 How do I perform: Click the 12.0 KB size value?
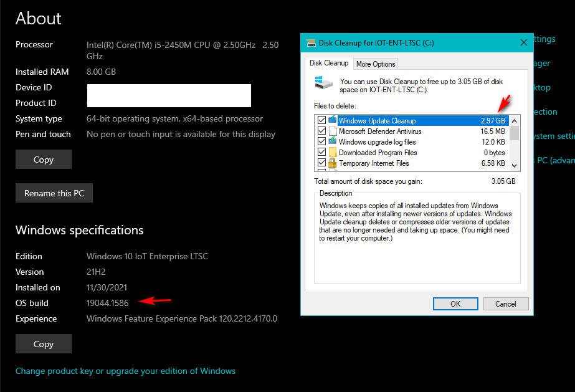493,142
